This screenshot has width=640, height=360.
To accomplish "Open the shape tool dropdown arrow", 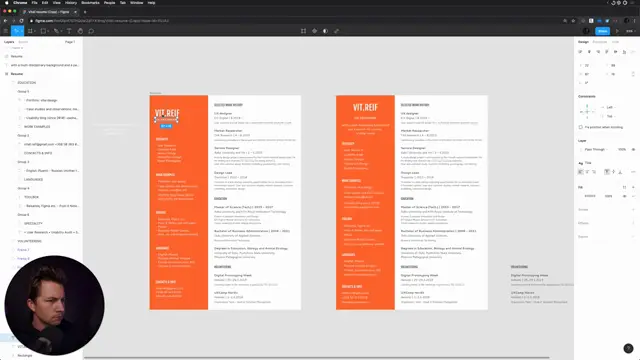I will (x=48, y=31).
